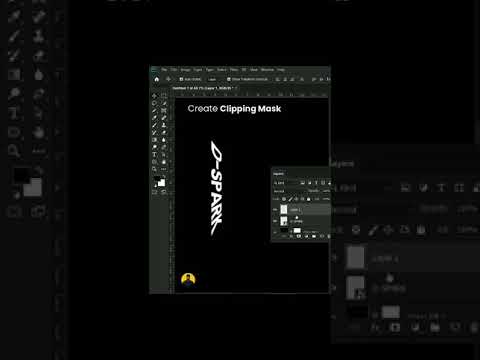Open the layer Fill dropdown
Viewport: 480px width, 360px height.
(326, 199)
